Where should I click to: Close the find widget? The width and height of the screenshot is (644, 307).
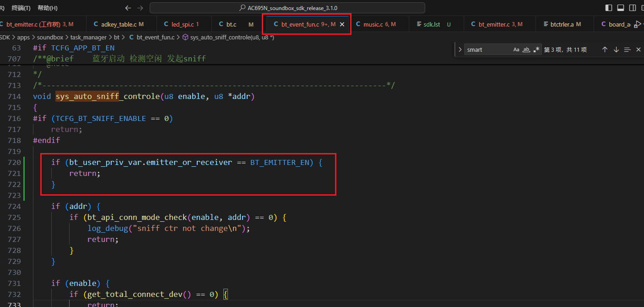tap(639, 49)
